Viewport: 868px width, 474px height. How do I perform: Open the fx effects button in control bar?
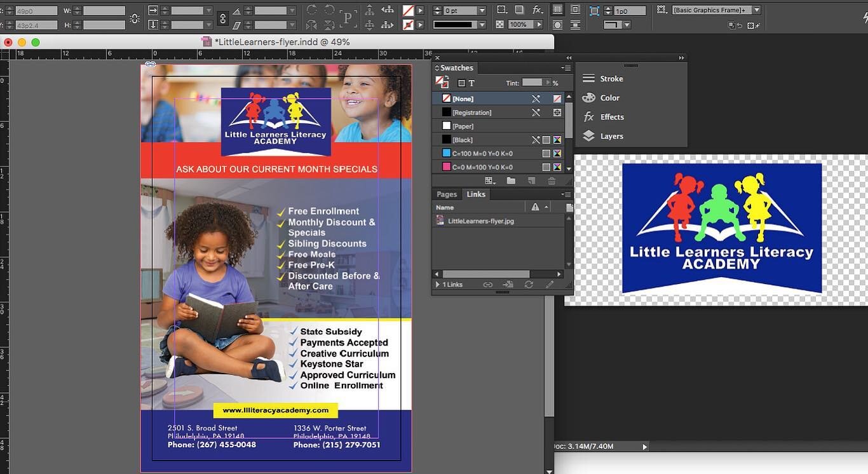click(x=538, y=10)
